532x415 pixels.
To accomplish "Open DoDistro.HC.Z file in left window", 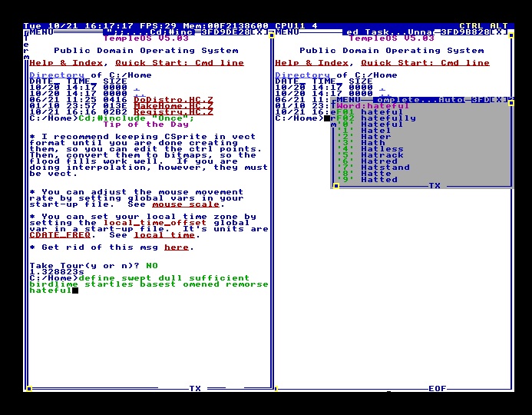I will (x=173, y=100).
